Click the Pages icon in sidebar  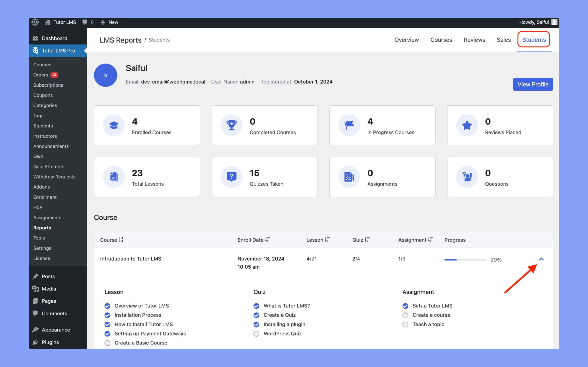(35, 301)
